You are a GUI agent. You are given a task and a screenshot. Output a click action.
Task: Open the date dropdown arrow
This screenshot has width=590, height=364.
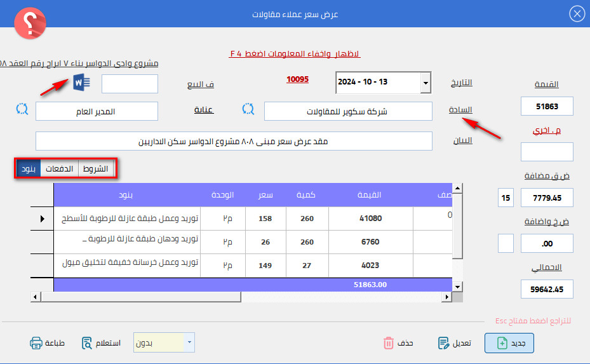(426, 83)
